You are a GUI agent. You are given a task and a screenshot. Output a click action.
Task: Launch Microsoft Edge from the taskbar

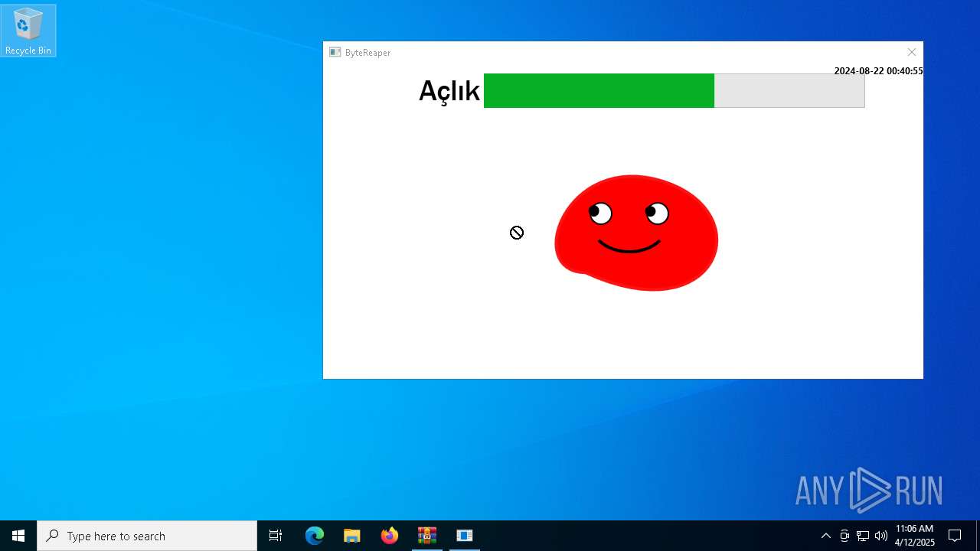[x=315, y=536]
